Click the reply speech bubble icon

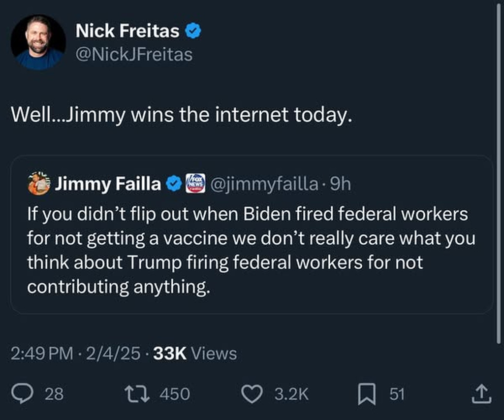click(23, 393)
